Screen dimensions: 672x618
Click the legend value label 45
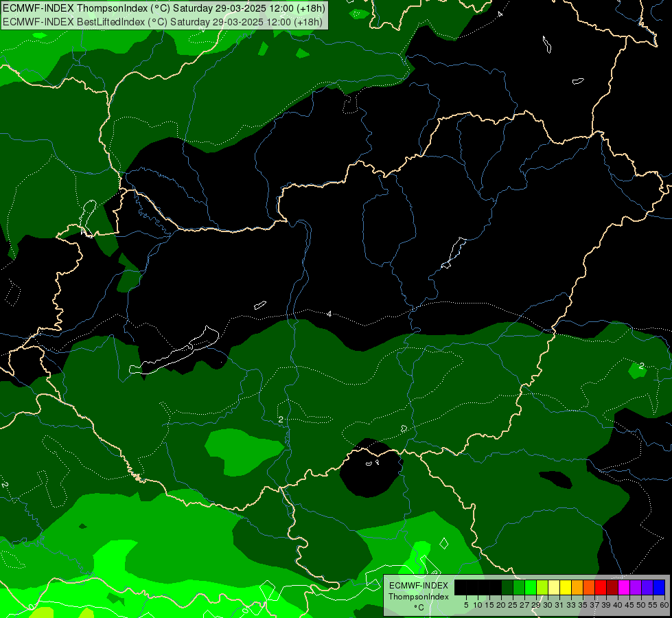(x=629, y=605)
